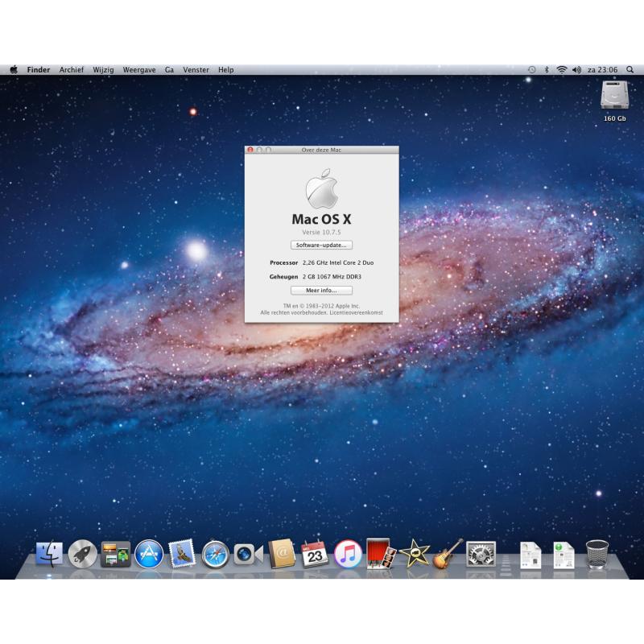Open the App Store Dock icon
Screen dimensions: 644x644
[149, 554]
